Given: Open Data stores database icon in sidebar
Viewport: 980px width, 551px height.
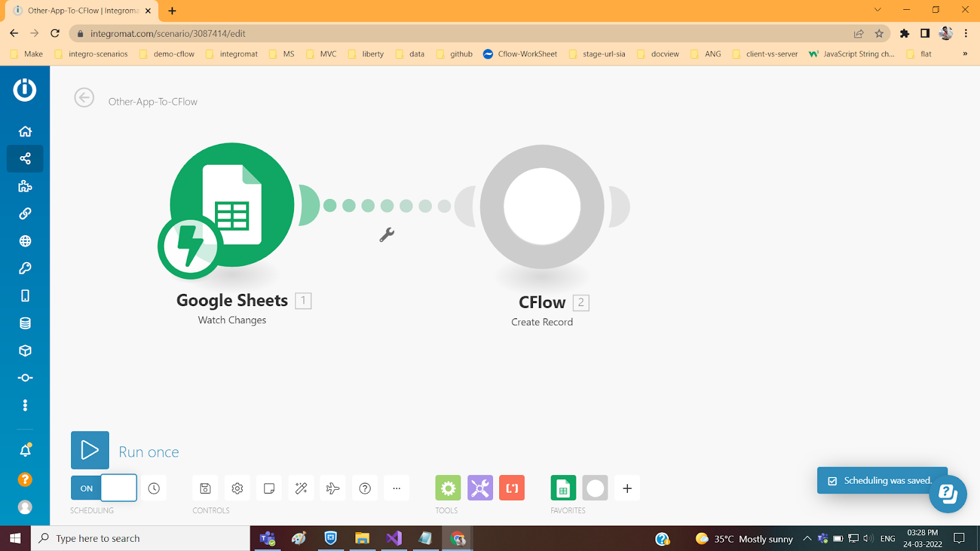Looking at the screenshot, I should (25, 323).
